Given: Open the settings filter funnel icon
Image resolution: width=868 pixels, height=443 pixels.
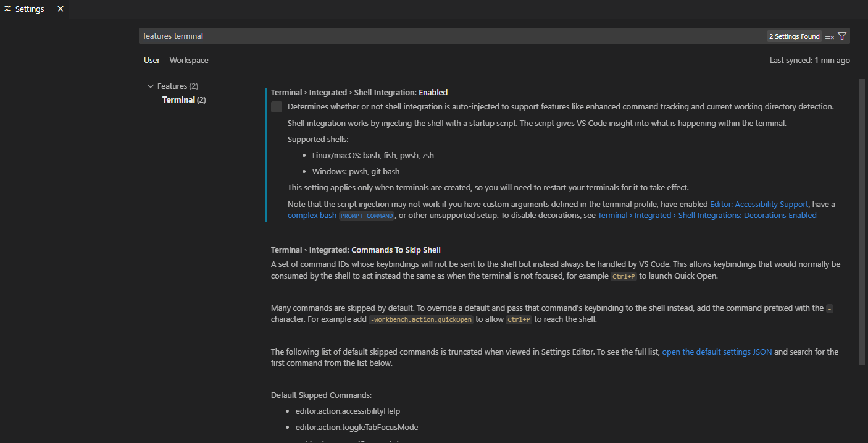Looking at the screenshot, I should click(x=842, y=36).
